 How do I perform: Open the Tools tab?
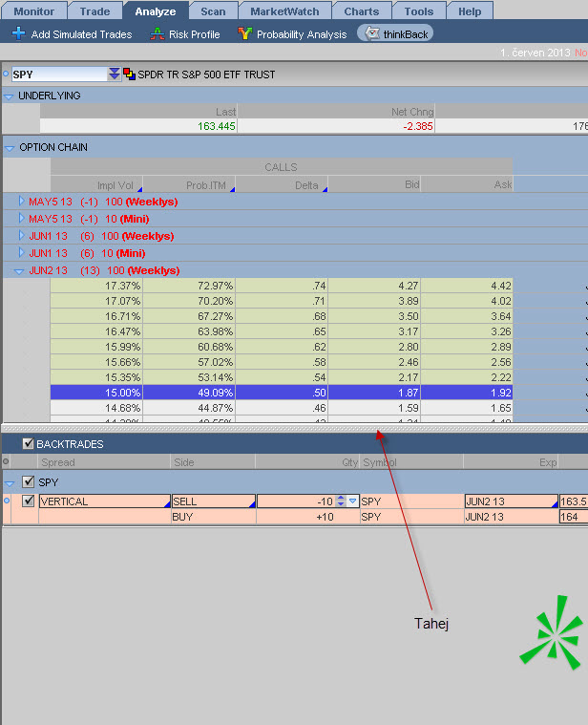pos(419,11)
